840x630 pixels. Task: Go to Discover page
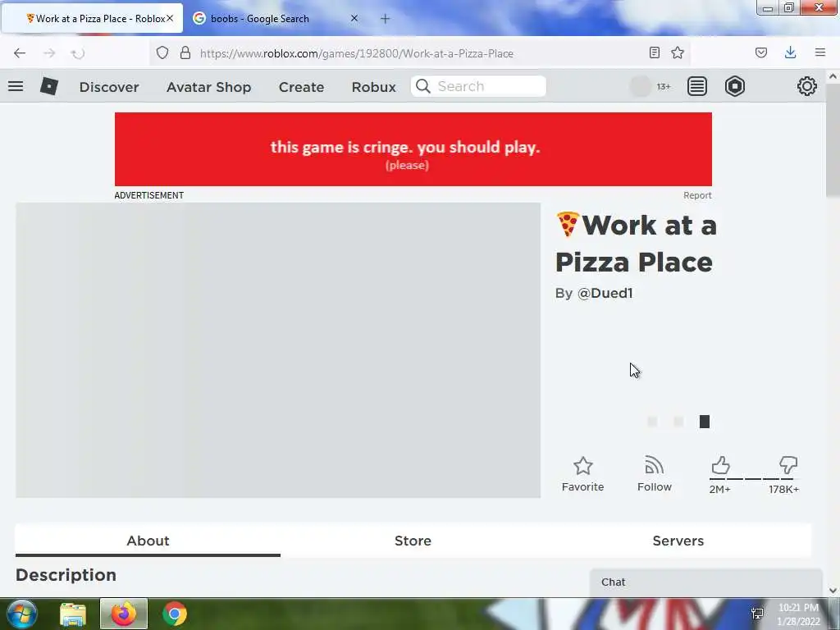coord(109,87)
